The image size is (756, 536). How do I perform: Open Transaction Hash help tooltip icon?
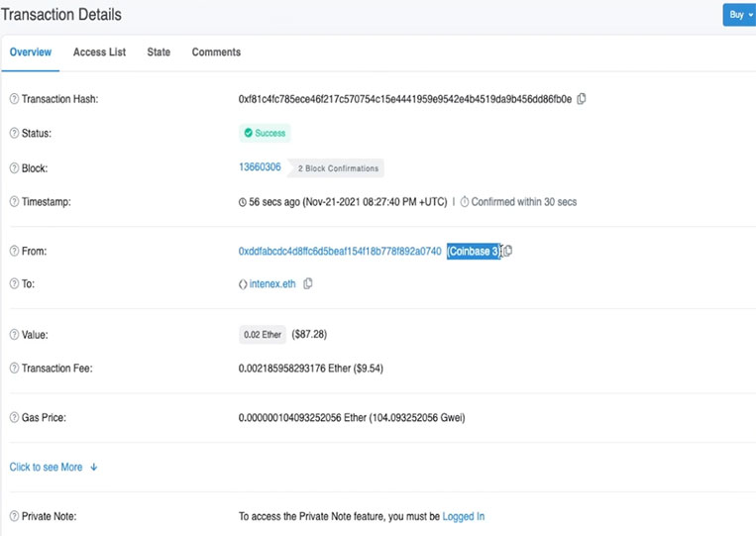(x=14, y=99)
